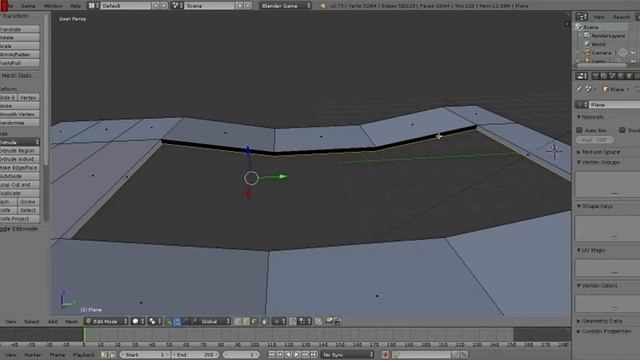The width and height of the screenshot is (640, 360).
Task: Click the Shrink/Fatten button
Action: coord(19,54)
